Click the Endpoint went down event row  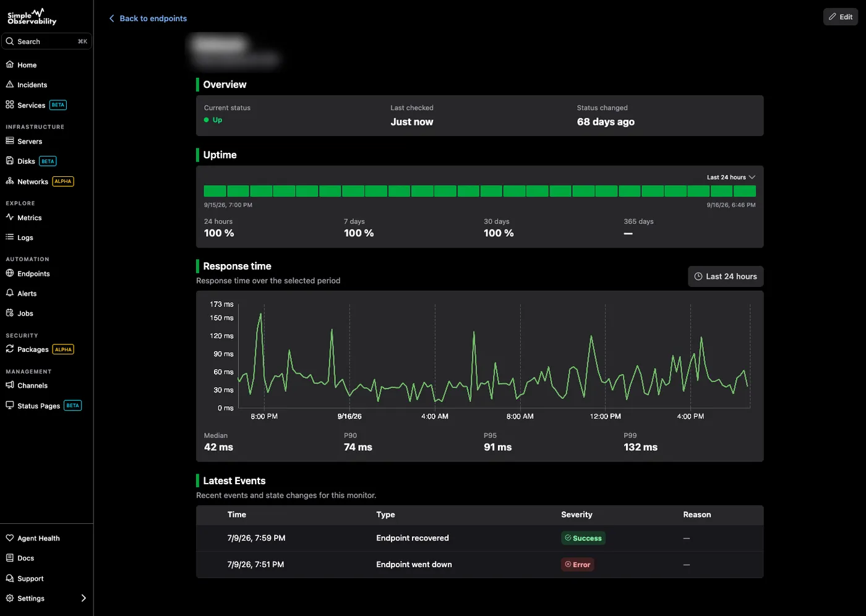480,565
